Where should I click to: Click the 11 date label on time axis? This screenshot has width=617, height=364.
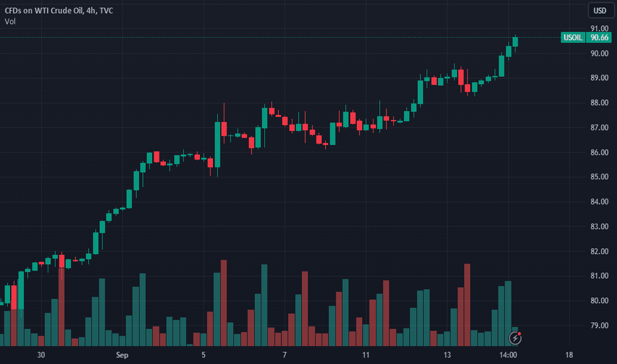(x=365, y=355)
